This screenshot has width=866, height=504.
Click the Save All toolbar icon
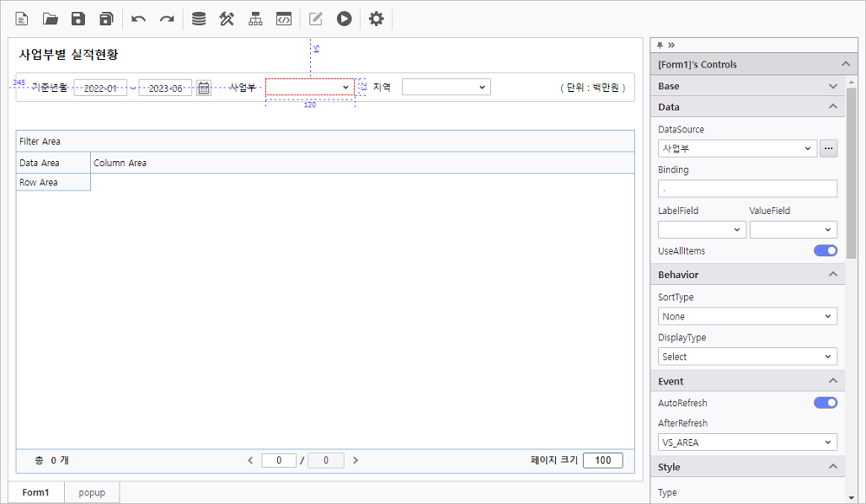coord(107,19)
